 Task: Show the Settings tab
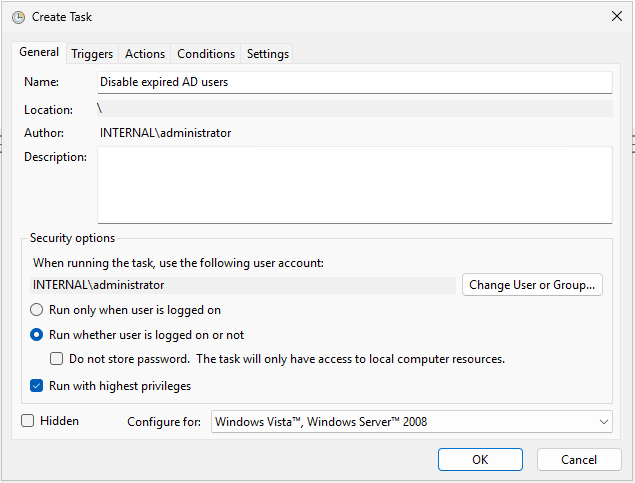click(x=268, y=54)
